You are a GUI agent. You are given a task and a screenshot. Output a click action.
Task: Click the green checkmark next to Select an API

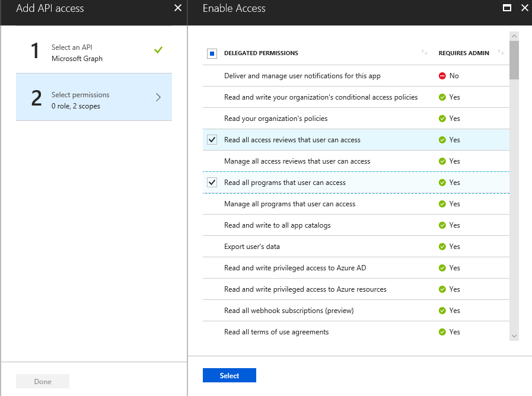coord(158,50)
